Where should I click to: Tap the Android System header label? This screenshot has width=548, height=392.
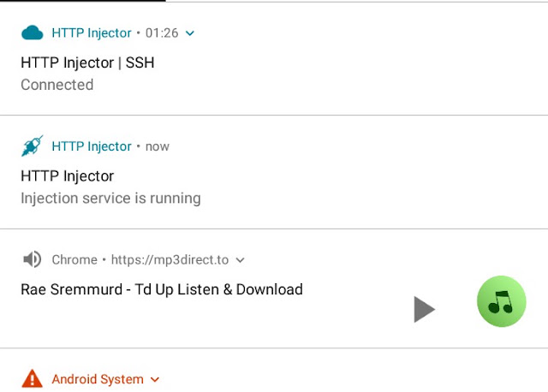[x=98, y=379]
